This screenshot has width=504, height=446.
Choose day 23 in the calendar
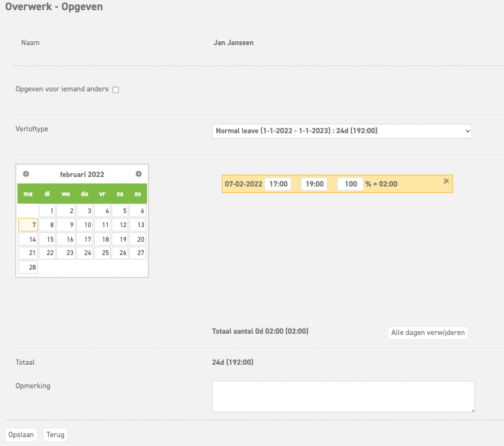coord(65,253)
